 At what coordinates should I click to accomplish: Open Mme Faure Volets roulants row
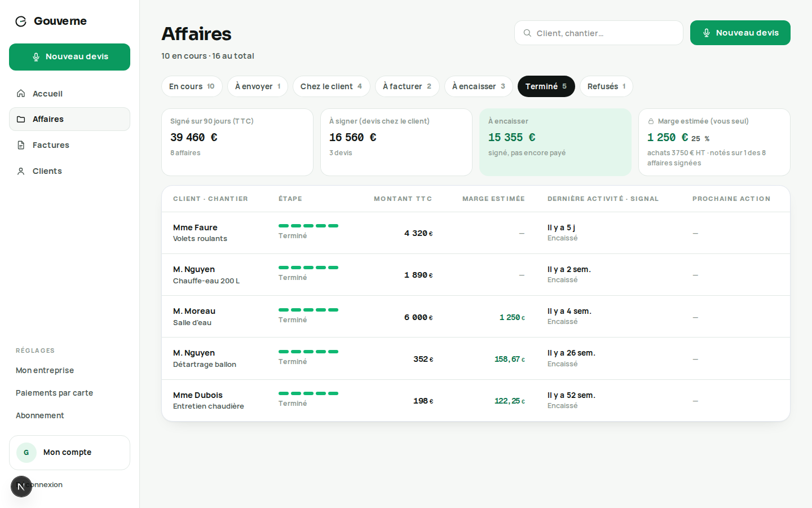(x=476, y=233)
